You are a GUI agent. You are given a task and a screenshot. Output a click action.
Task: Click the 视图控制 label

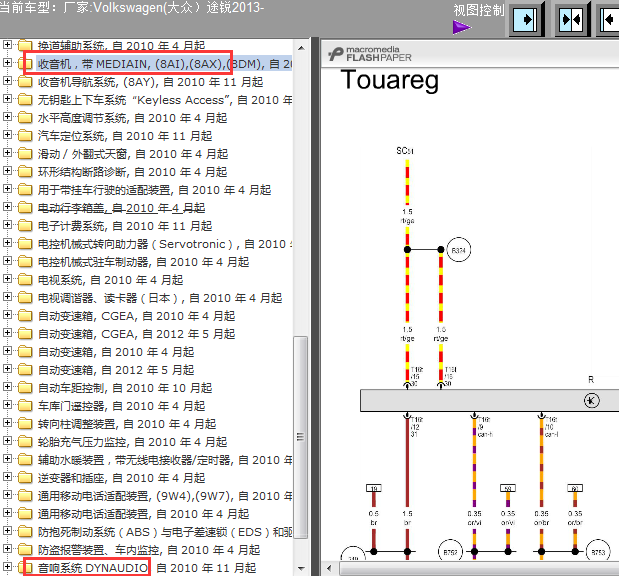(479, 11)
